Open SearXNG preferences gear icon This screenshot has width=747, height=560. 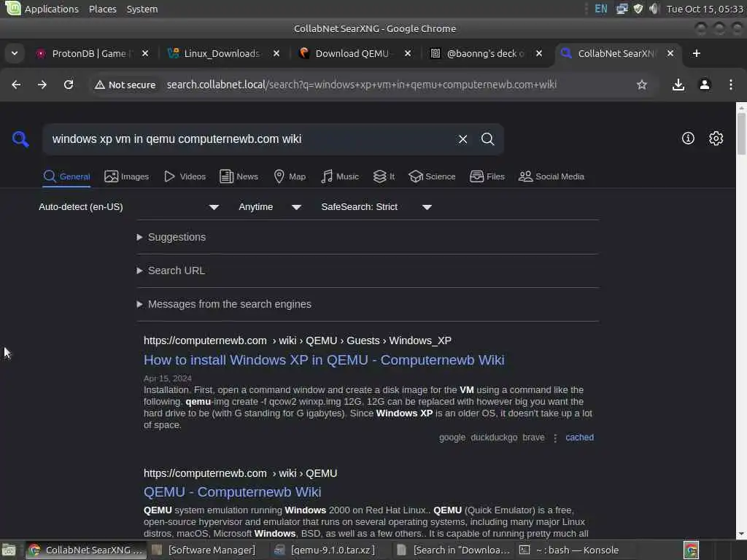point(716,139)
